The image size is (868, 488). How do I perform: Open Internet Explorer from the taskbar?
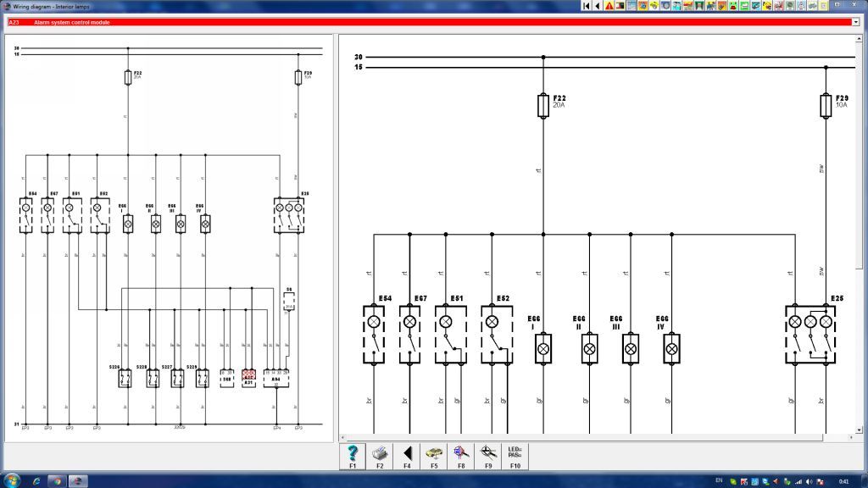(36, 481)
